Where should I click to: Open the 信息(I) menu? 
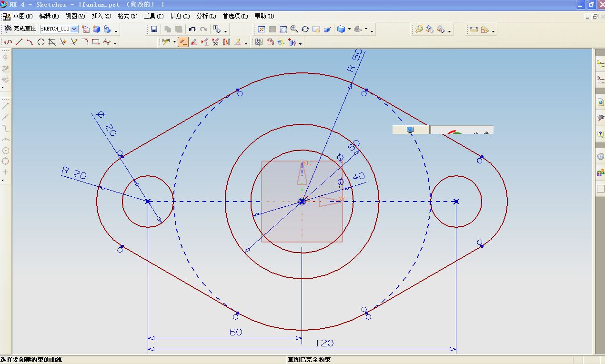point(180,16)
